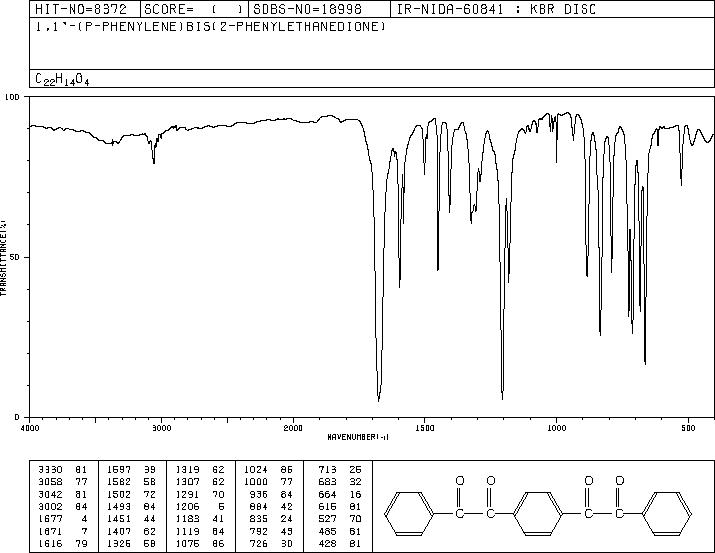
Task: Click the 3042 peak entry in table
Action: click(62, 494)
